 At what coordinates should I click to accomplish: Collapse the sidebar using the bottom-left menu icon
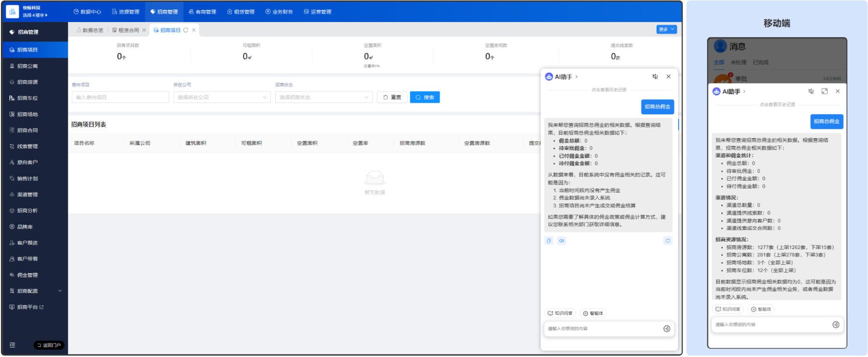(x=12, y=345)
